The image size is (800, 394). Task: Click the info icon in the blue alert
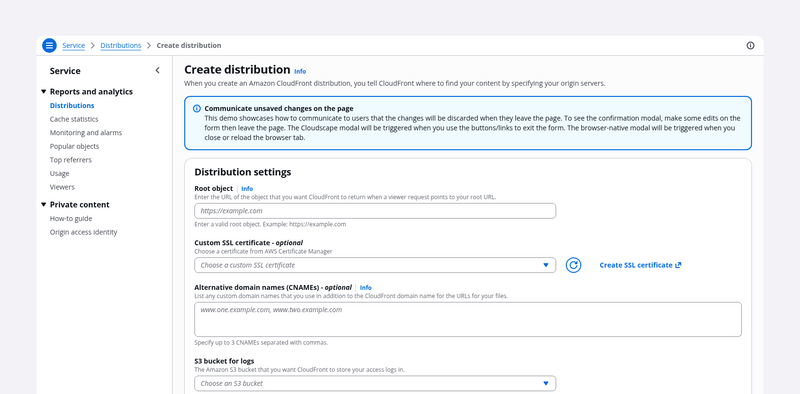[x=197, y=108]
